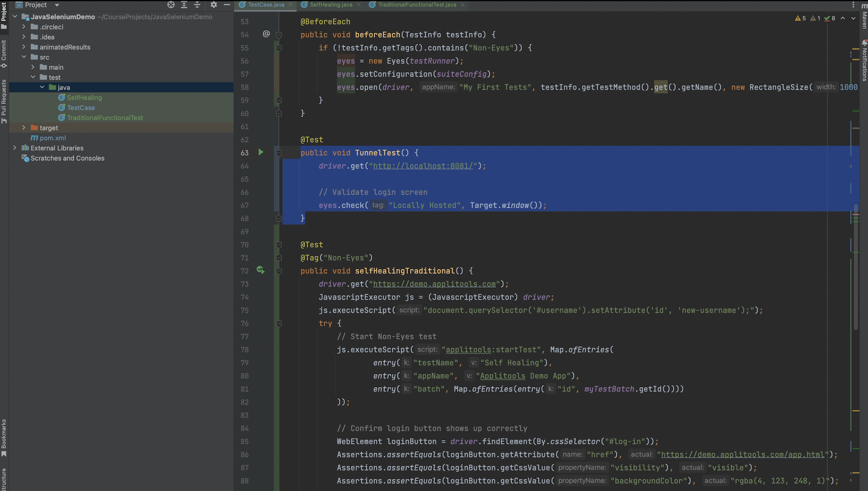Switch to the SelfHealing.java tab

331,5
